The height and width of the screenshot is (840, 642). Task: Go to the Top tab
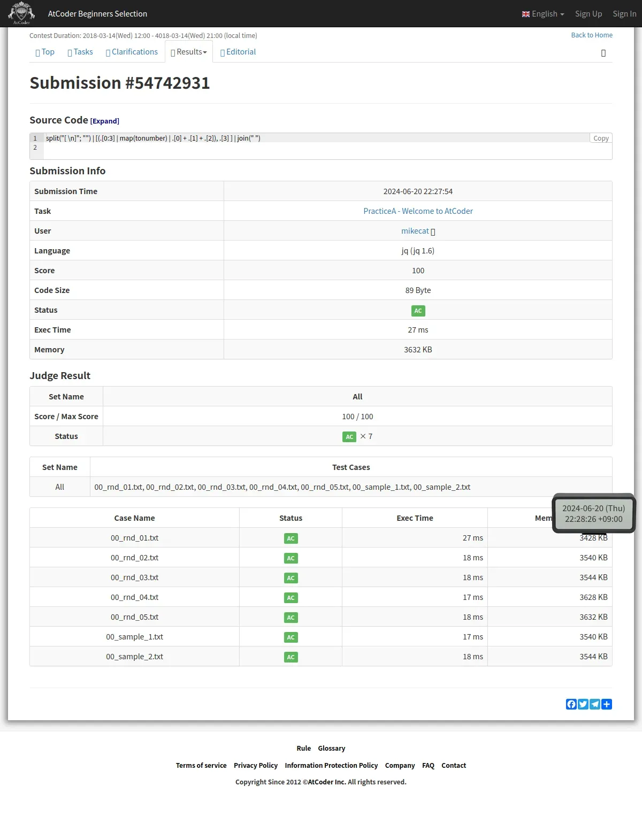coord(45,52)
